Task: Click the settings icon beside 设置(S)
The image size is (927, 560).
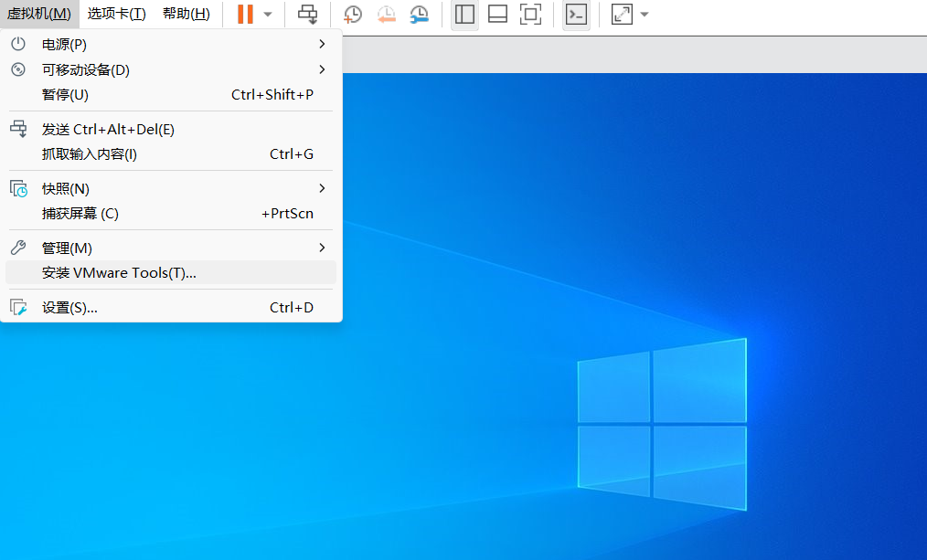Action: click(x=18, y=307)
